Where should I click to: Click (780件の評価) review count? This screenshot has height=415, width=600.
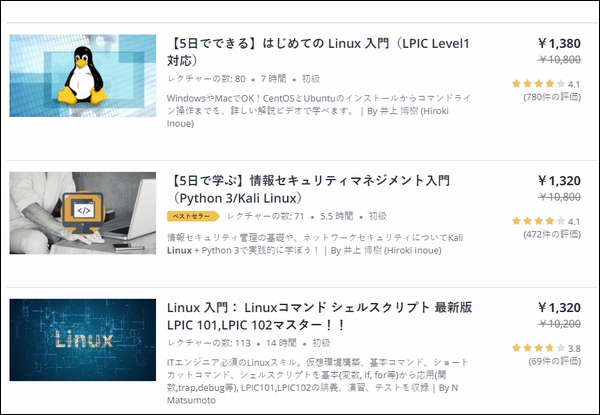[552, 97]
